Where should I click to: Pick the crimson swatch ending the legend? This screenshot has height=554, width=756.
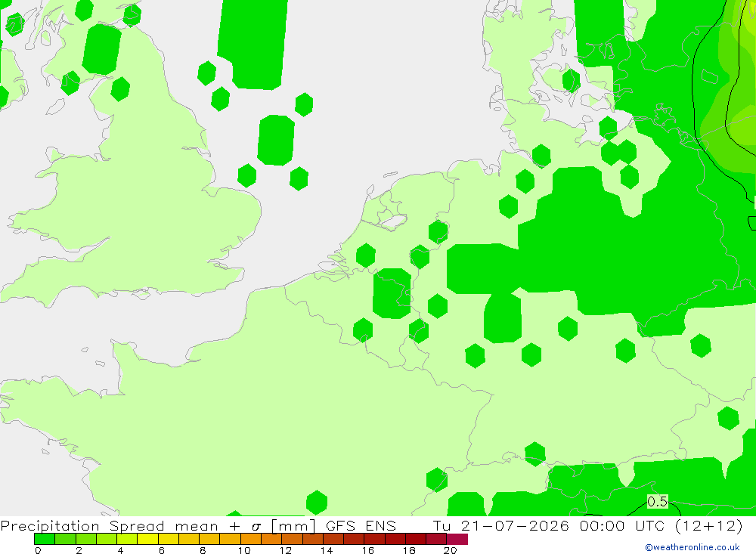[457, 539]
